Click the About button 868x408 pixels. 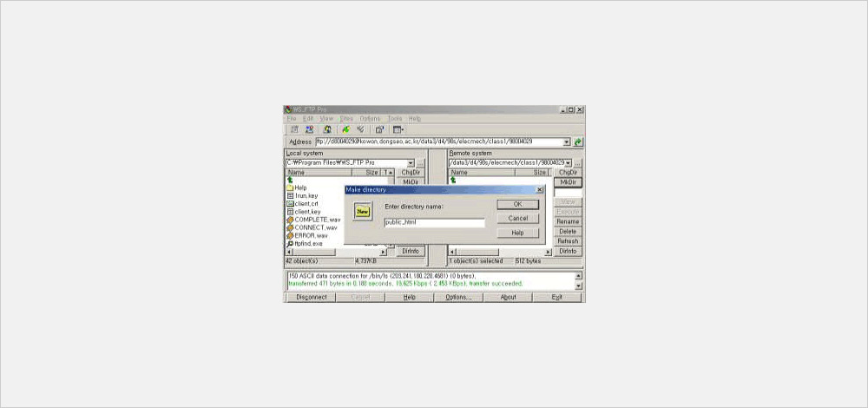tap(508, 297)
